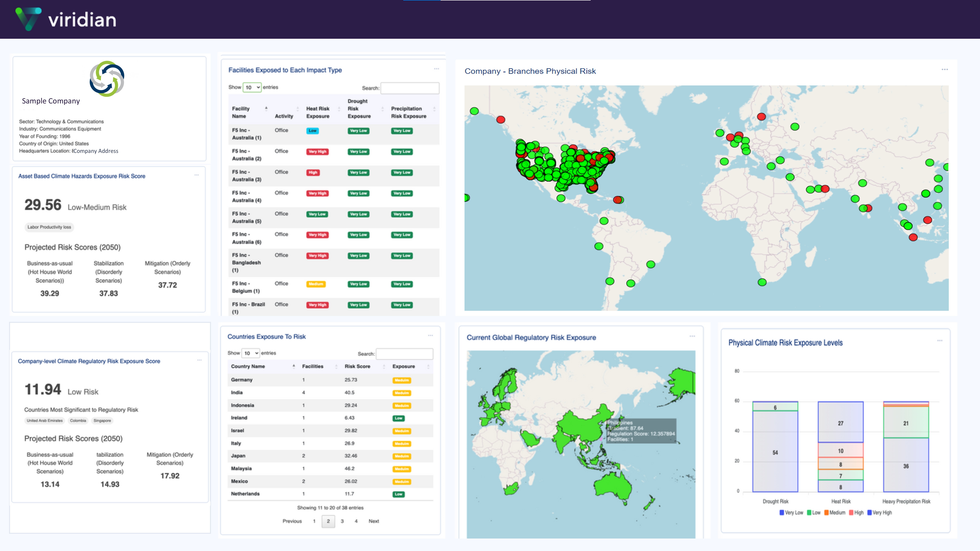Screen dimensions: 980x551
Task: Click the Search field in the Facilities Exposed table
Action: tap(410, 88)
